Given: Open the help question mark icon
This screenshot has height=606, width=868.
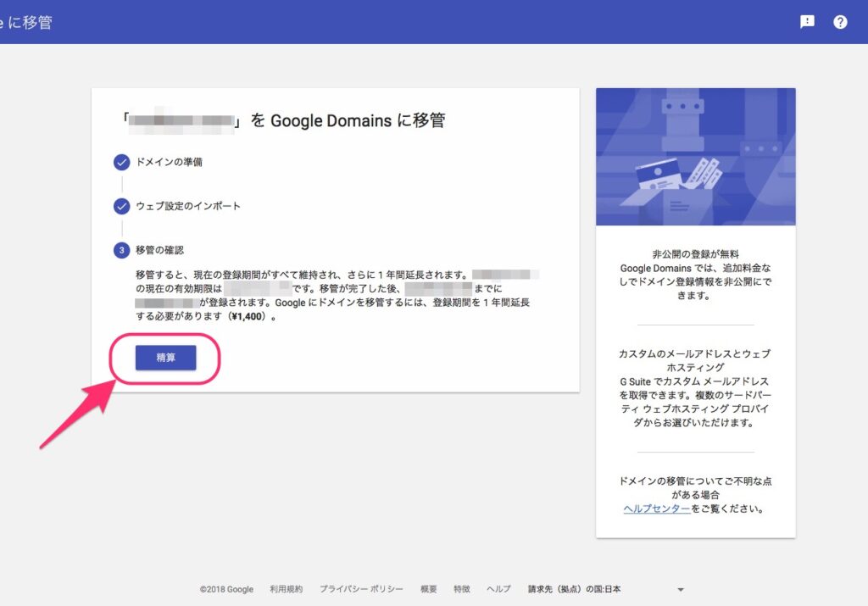Looking at the screenshot, I should (x=840, y=21).
